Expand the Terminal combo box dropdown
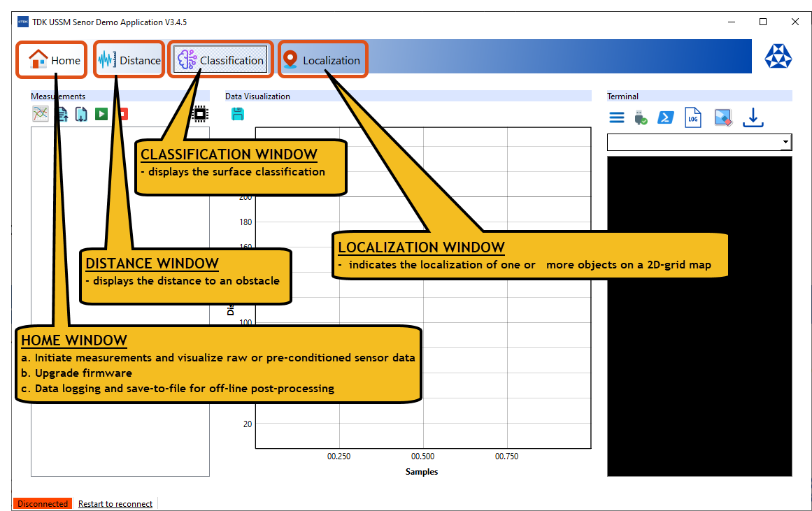This screenshot has width=812, height=511. click(x=785, y=142)
